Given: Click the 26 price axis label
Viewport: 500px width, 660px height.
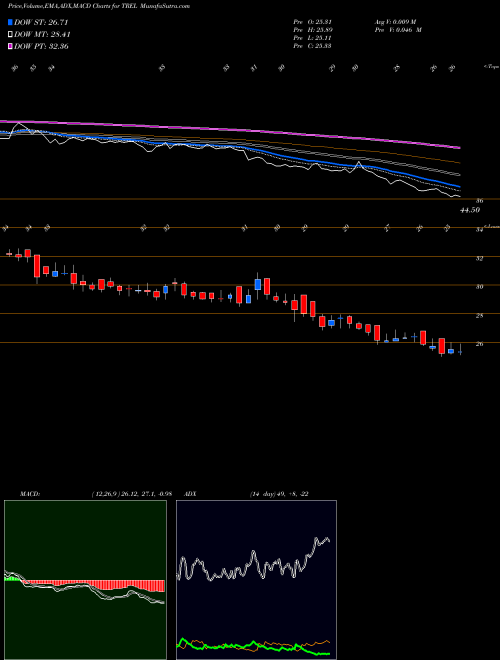Looking at the screenshot, I should 479,344.
